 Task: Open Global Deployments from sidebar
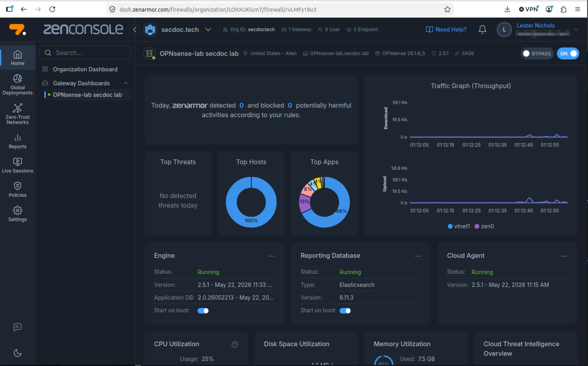pos(17,84)
